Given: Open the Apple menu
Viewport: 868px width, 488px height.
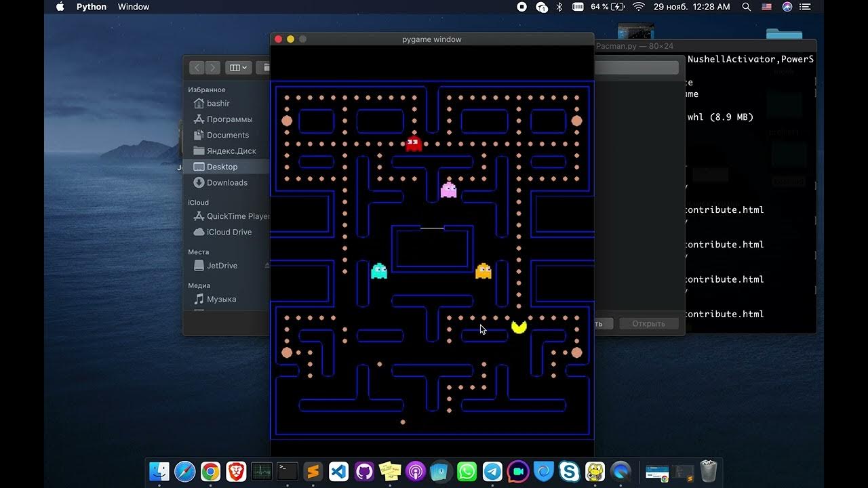Looking at the screenshot, I should (x=60, y=7).
